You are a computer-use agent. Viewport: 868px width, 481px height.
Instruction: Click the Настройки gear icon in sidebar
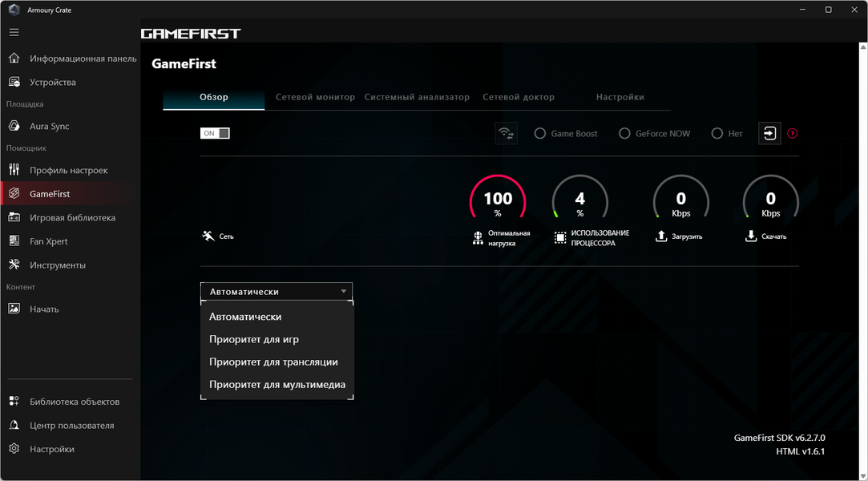(x=14, y=448)
